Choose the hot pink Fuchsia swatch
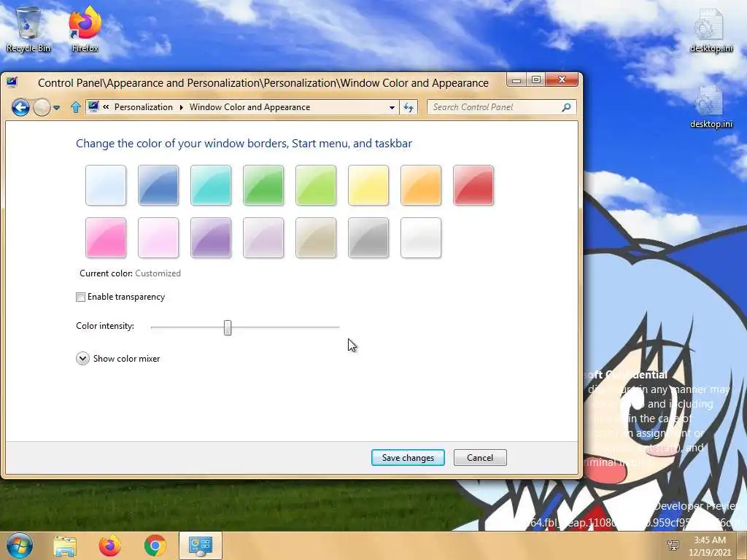Viewport: 747px width, 560px height. coord(106,238)
